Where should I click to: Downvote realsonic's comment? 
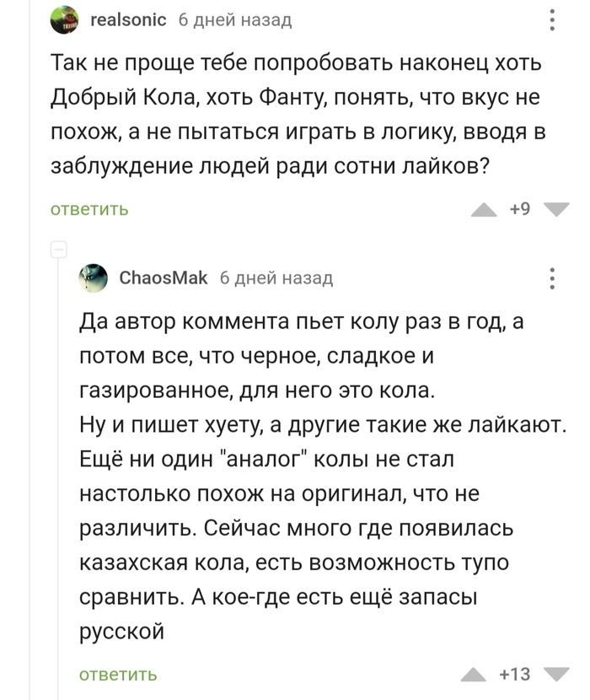tap(557, 210)
